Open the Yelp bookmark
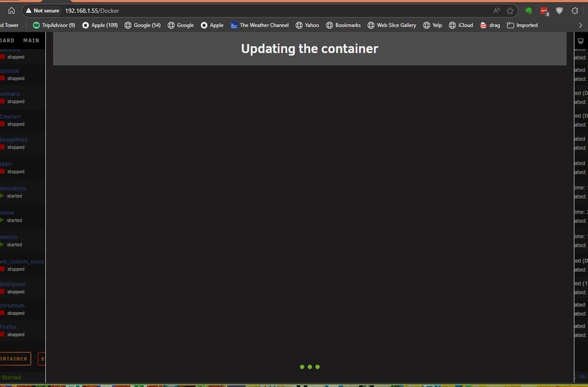The height and width of the screenshot is (387, 588). [433, 25]
